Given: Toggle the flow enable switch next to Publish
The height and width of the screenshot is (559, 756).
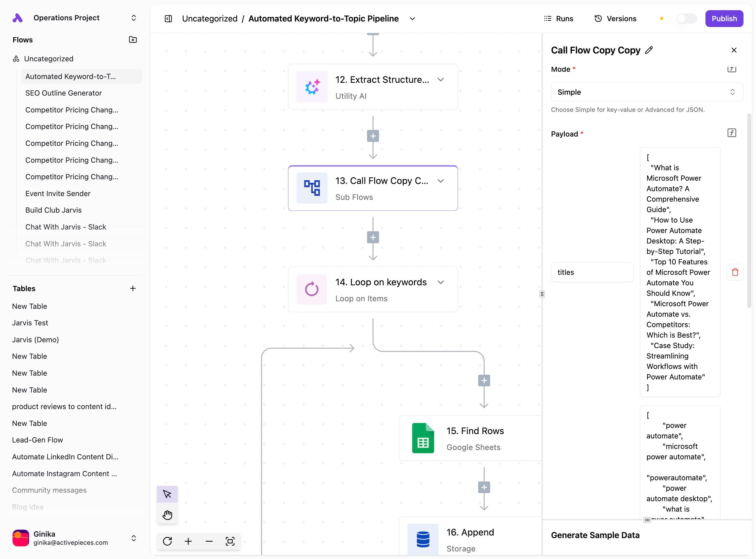Looking at the screenshot, I should (x=686, y=19).
